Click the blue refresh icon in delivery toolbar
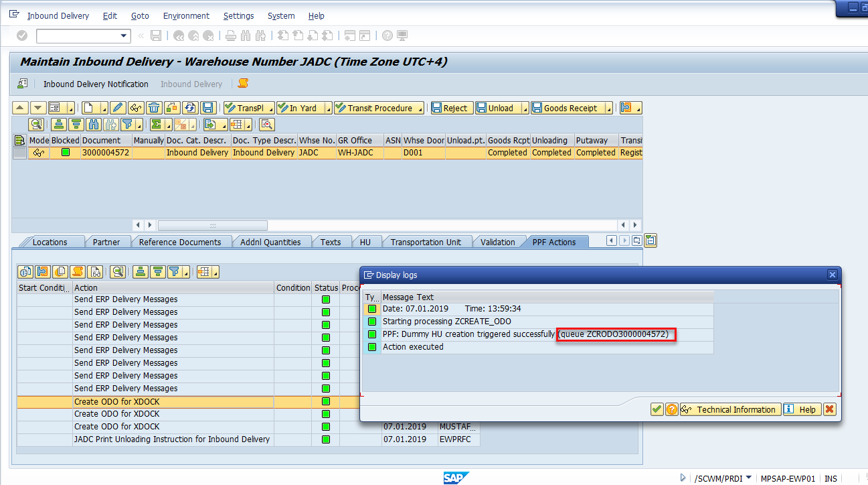The height and width of the screenshot is (485, 868). pyautogui.click(x=190, y=108)
